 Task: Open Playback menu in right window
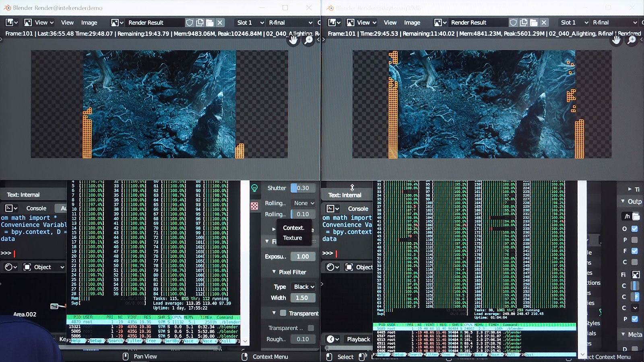(359, 339)
